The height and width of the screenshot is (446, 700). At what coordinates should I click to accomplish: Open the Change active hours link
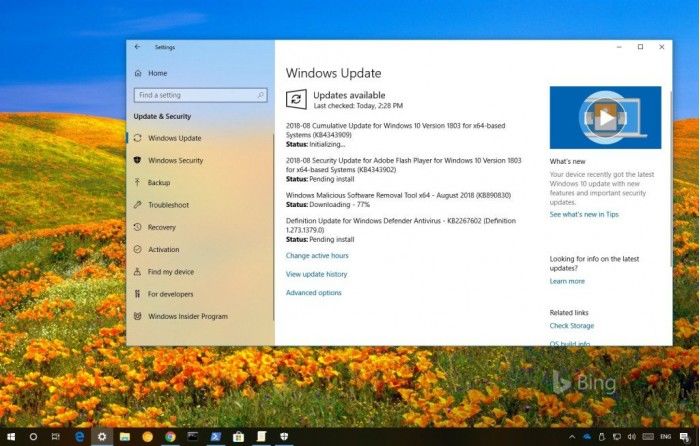[x=317, y=256]
